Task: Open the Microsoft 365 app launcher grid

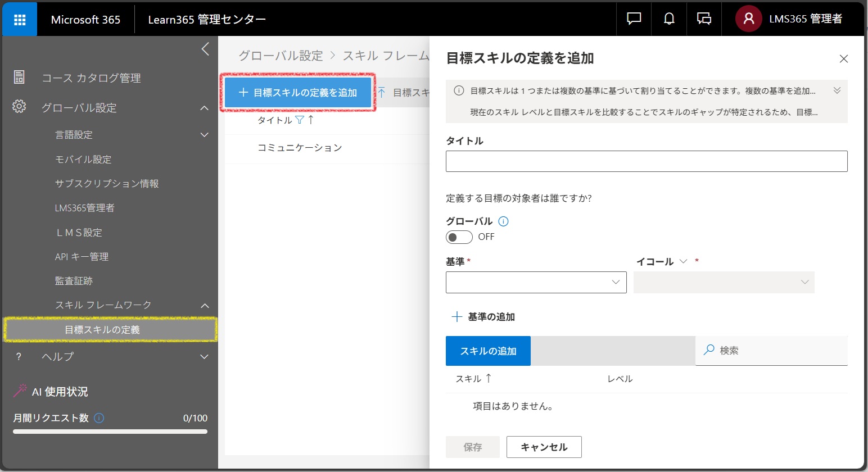Action: pos(20,20)
